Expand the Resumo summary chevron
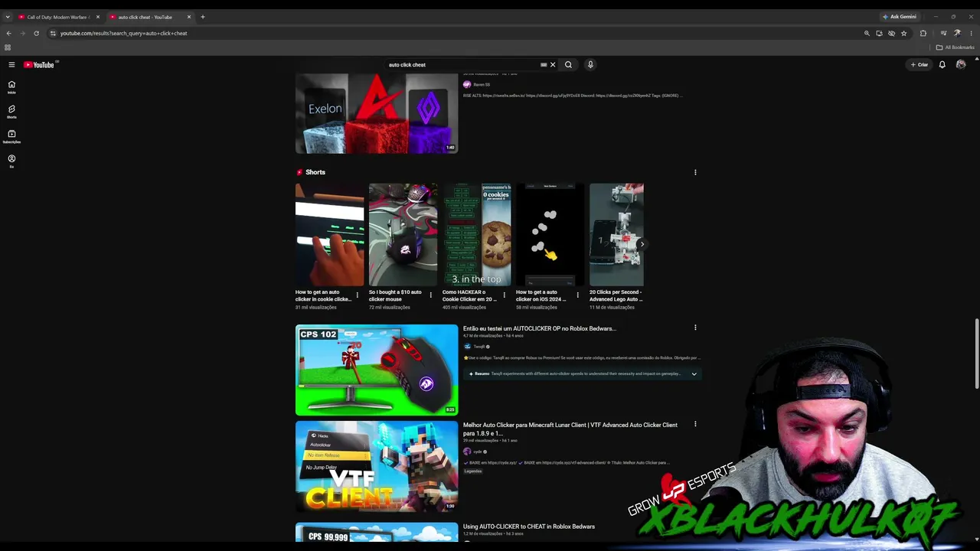The image size is (980, 551). 694,374
